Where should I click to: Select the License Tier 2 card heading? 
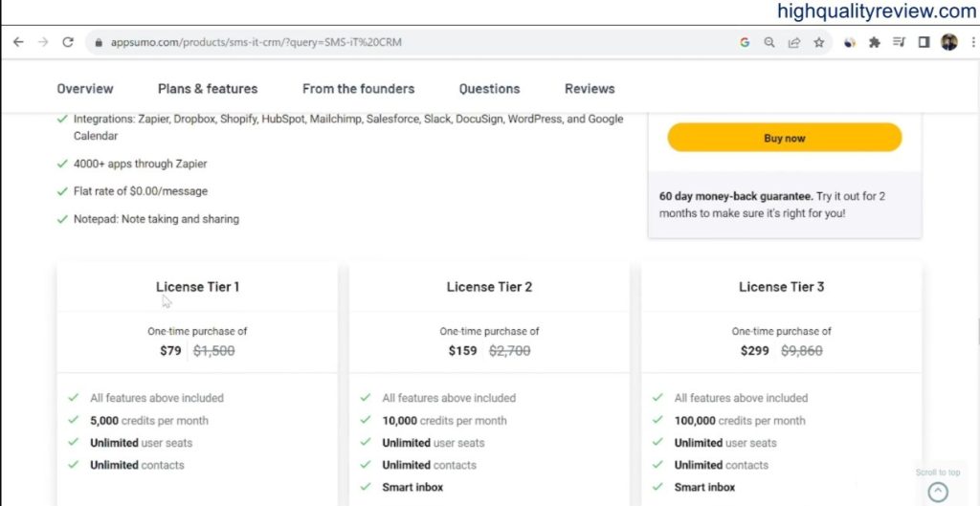[489, 287]
